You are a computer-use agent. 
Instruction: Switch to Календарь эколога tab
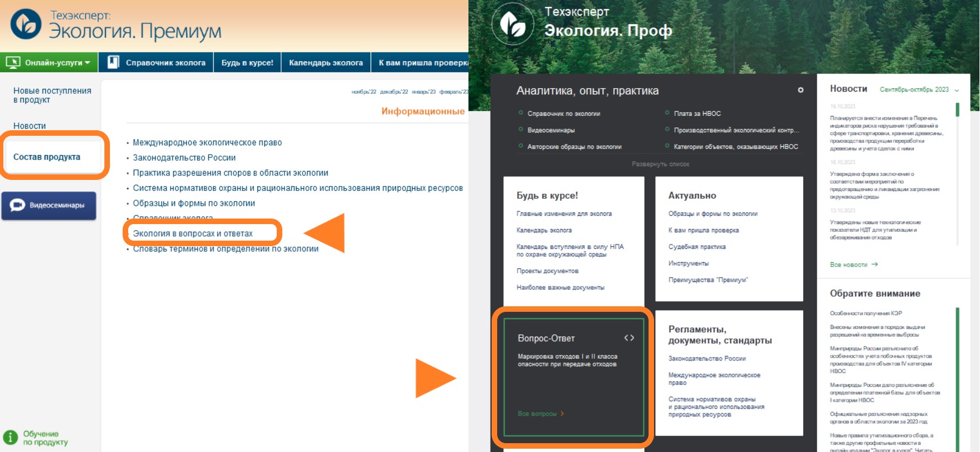[326, 62]
